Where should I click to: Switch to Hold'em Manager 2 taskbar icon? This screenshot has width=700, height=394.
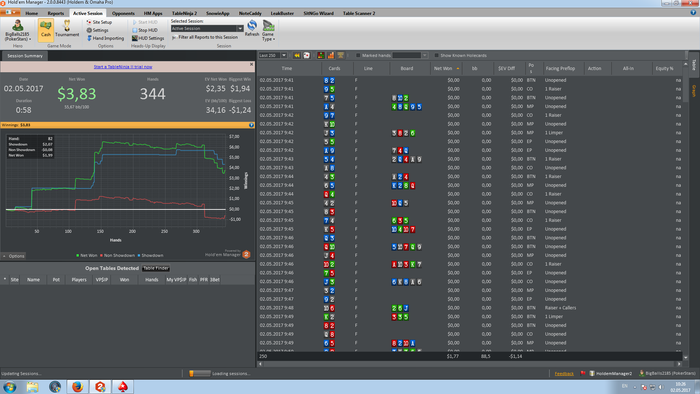click(100, 386)
